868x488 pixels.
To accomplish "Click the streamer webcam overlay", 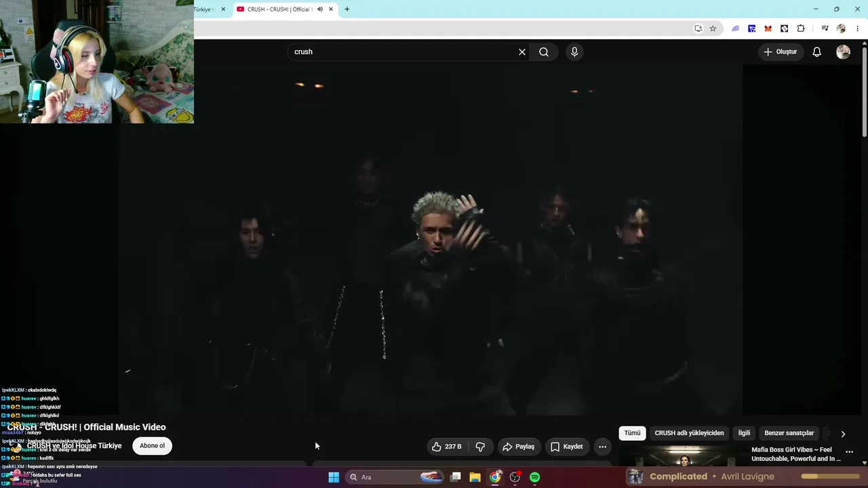I will click(97, 62).
